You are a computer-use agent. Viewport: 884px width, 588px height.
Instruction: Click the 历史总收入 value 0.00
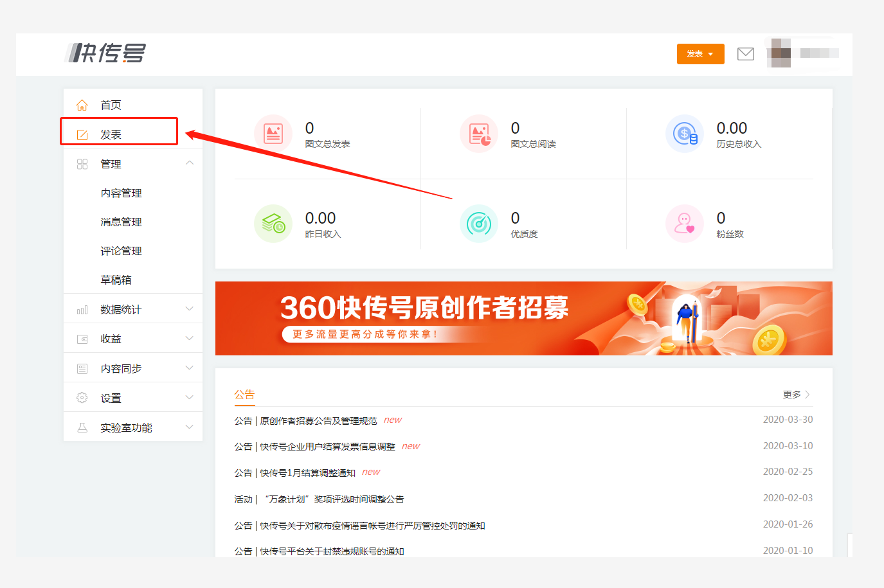click(732, 128)
